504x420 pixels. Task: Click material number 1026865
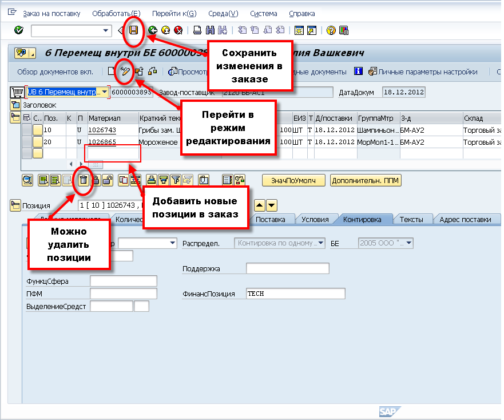point(102,142)
